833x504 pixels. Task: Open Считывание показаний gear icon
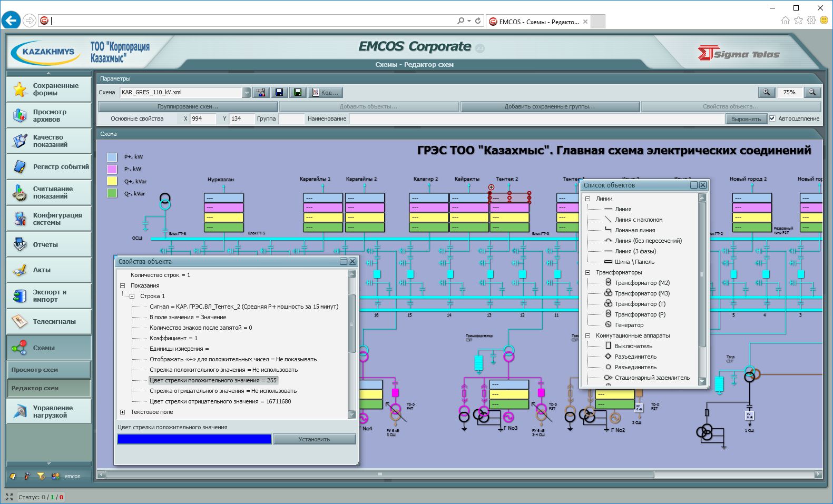(20, 192)
